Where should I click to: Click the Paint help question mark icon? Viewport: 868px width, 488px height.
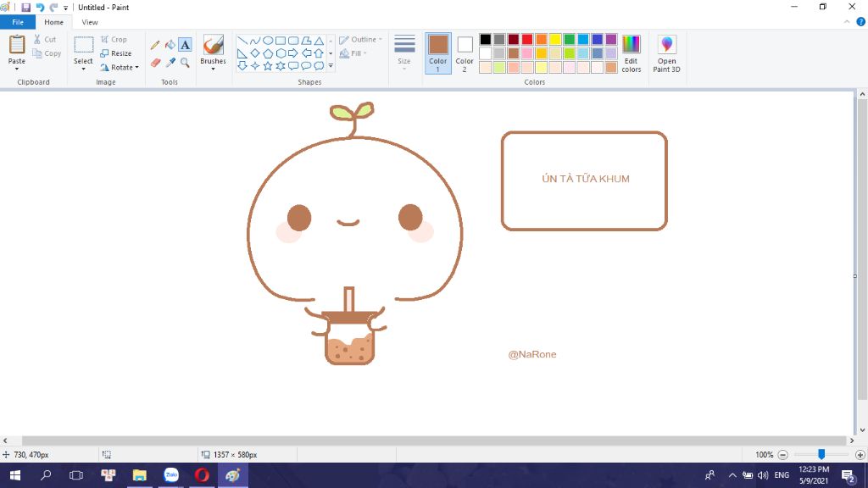pos(861,22)
